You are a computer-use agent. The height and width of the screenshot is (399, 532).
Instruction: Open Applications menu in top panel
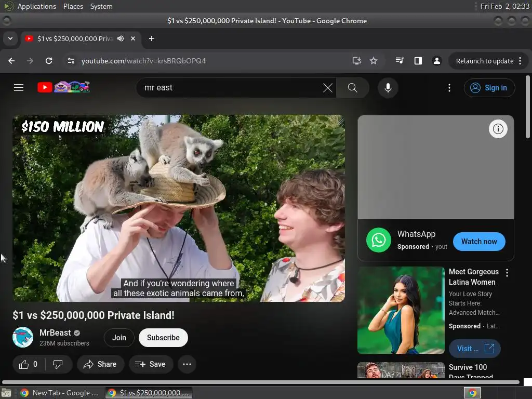(37, 6)
